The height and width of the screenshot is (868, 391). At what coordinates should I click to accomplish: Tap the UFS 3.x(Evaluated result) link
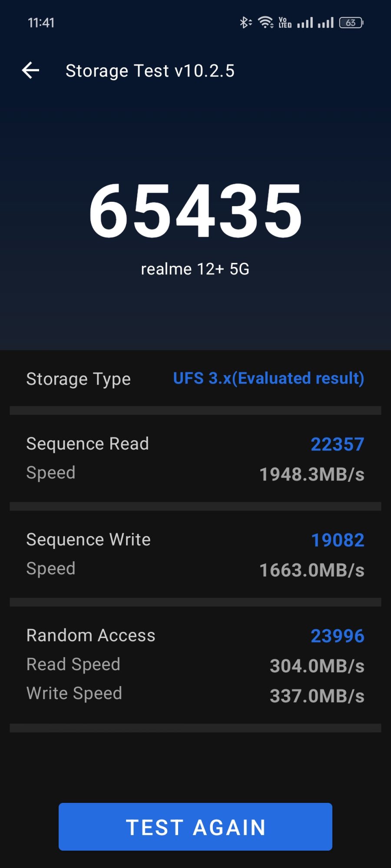[x=268, y=378]
